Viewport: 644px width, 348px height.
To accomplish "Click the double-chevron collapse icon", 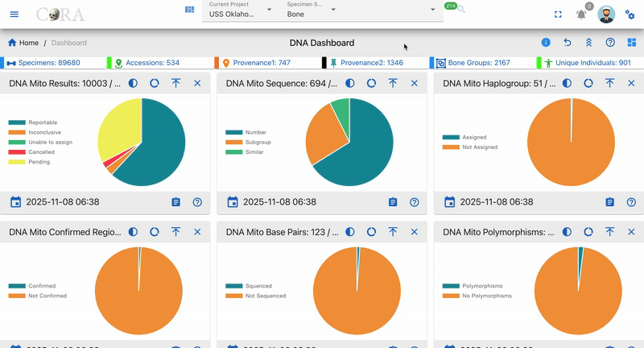I will (588, 43).
